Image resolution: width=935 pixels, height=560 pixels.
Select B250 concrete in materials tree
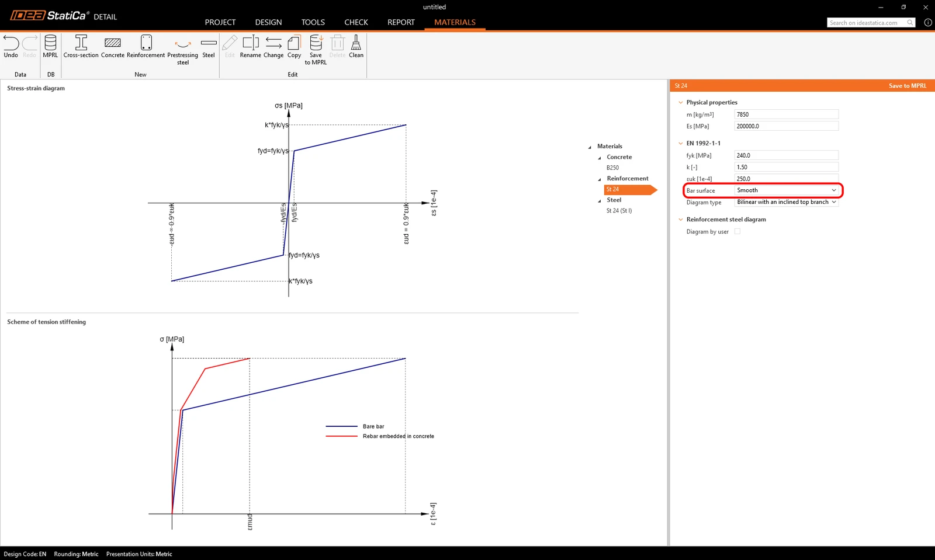[x=612, y=168]
